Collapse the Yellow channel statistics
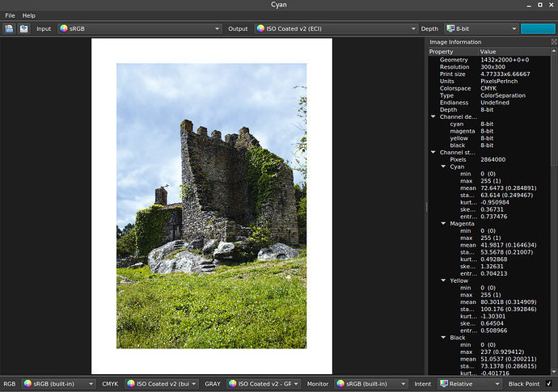The image size is (558, 392). click(443, 280)
